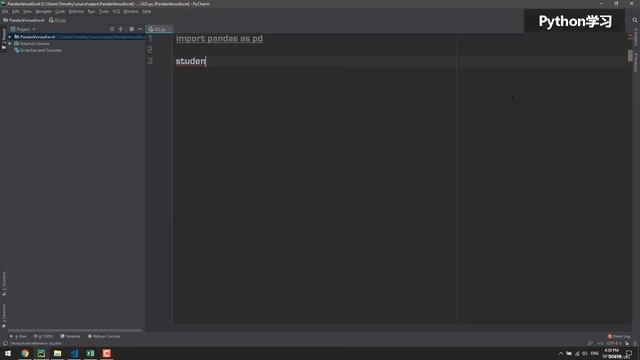640x360 pixels.
Task: Open the Tools menu
Action: coord(104,12)
